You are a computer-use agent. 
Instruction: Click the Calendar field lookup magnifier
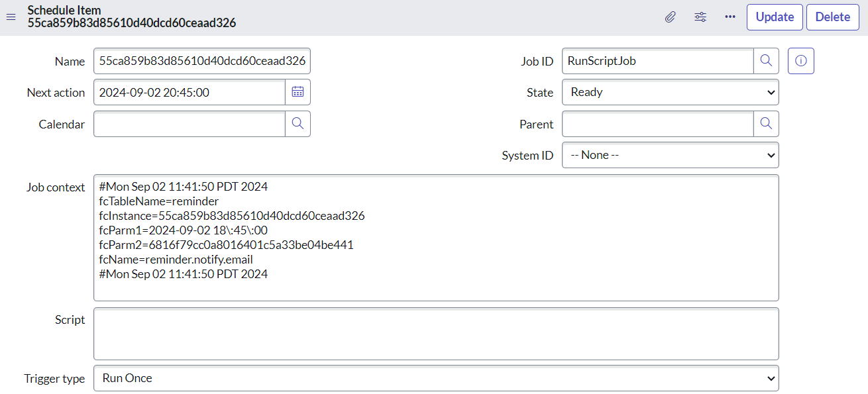pos(298,124)
